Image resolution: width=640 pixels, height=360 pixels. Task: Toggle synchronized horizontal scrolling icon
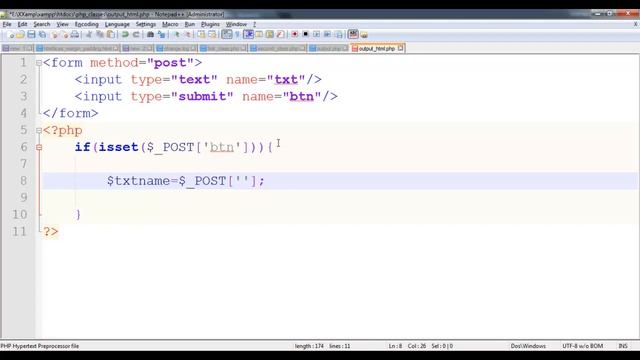[212, 35]
